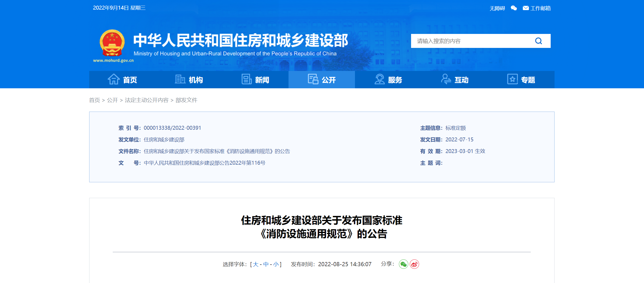Click the 文号 value 公告2022年第116号
The width and height of the screenshot is (644, 283).
(204, 163)
